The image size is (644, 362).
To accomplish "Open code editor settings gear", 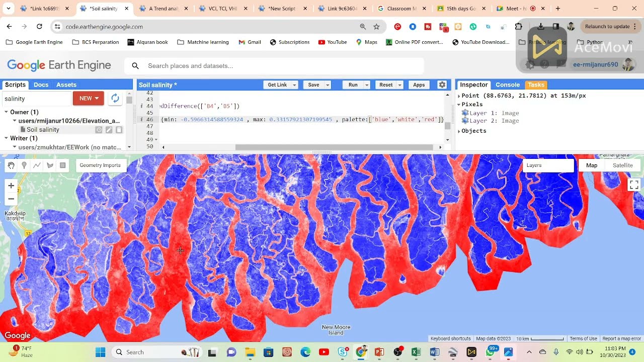I will (x=442, y=85).
